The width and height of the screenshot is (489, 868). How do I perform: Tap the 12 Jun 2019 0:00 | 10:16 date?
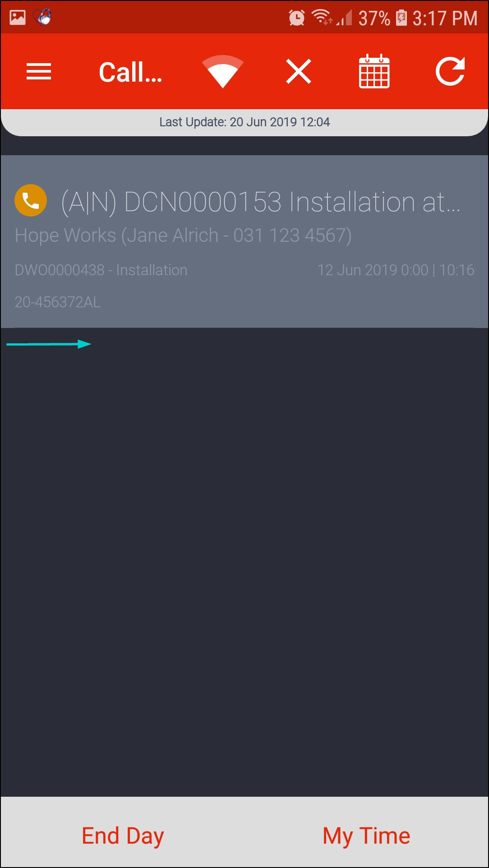(396, 270)
